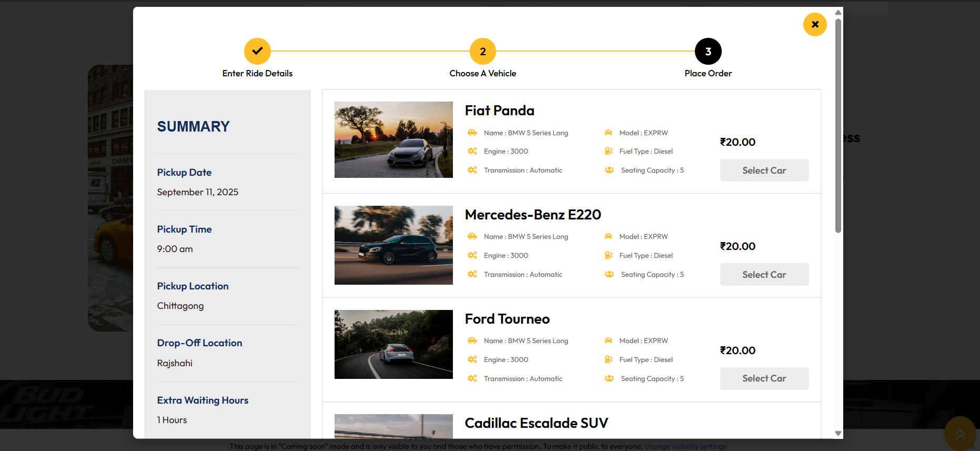Click the Cadillac Escalade SUV title
The width and height of the screenshot is (980, 451).
click(537, 423)
